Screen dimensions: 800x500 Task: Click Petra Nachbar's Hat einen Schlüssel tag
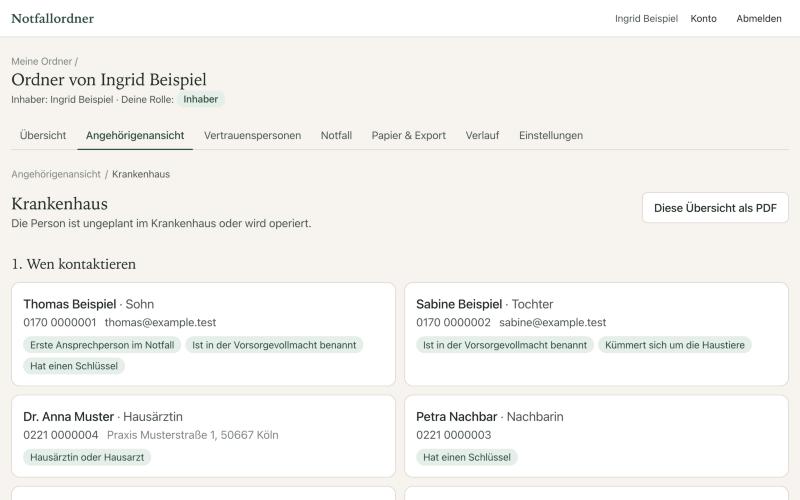pyautogui.click(x=467, y=457)
